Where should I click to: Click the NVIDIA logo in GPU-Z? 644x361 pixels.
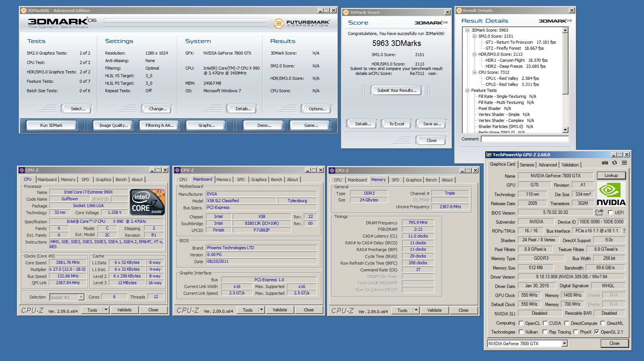611,194
